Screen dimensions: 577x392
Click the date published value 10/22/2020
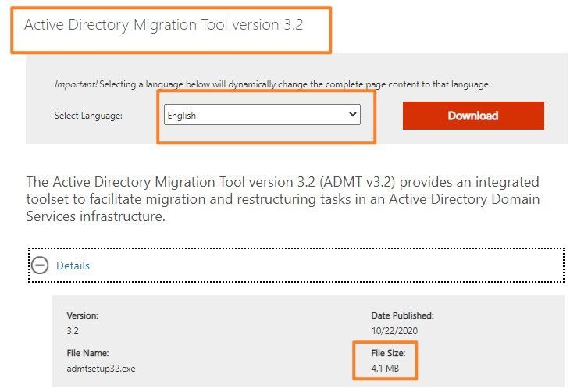[x=394, y=330]
